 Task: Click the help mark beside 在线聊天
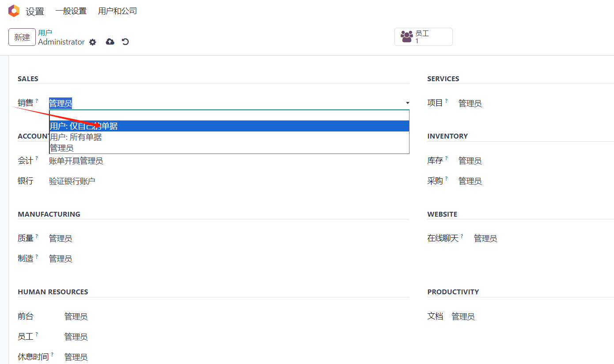[462, 236]
